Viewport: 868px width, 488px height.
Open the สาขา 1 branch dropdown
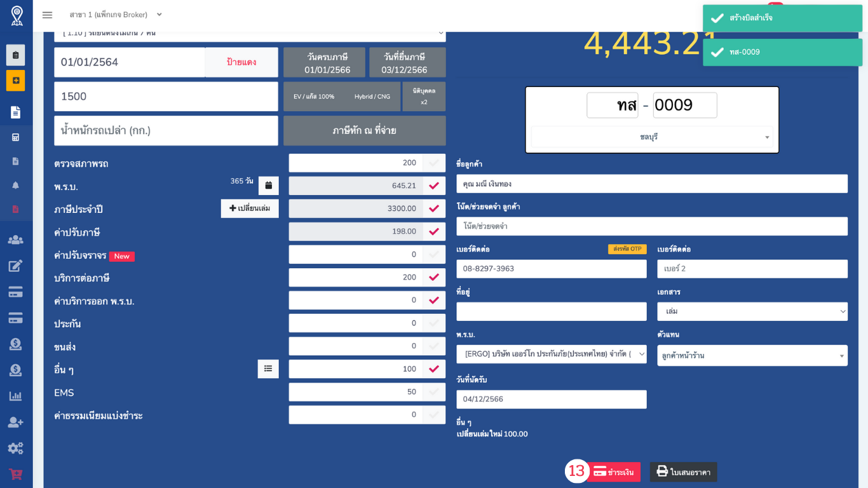116,15
